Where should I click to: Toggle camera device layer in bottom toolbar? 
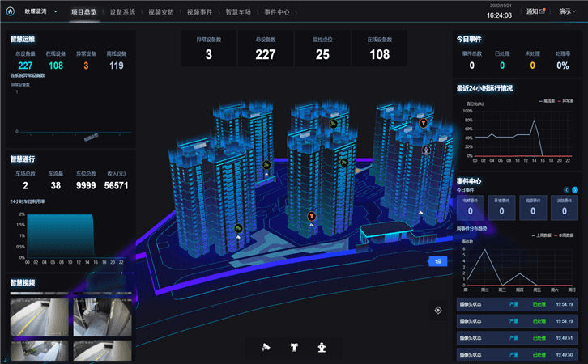pos(266,347)
